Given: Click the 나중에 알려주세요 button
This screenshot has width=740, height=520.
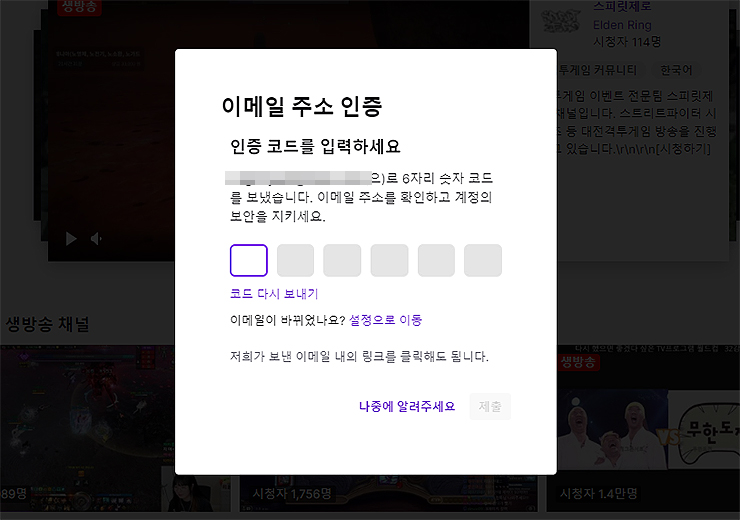Looking at the screenshot, I should click(x=407, y=406).
